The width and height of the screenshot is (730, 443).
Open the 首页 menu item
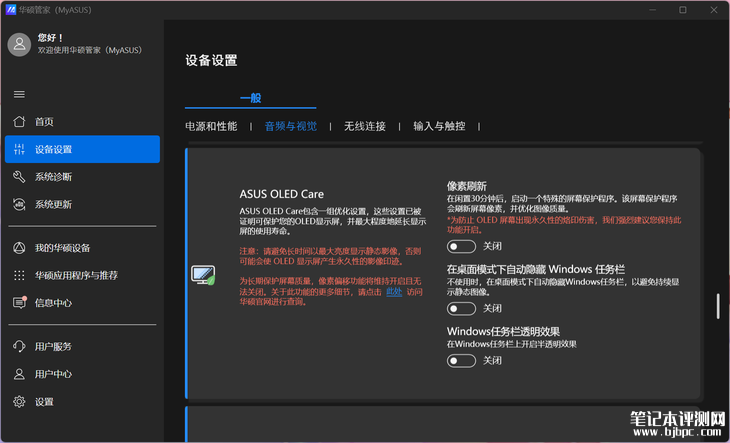coord(82,121)
